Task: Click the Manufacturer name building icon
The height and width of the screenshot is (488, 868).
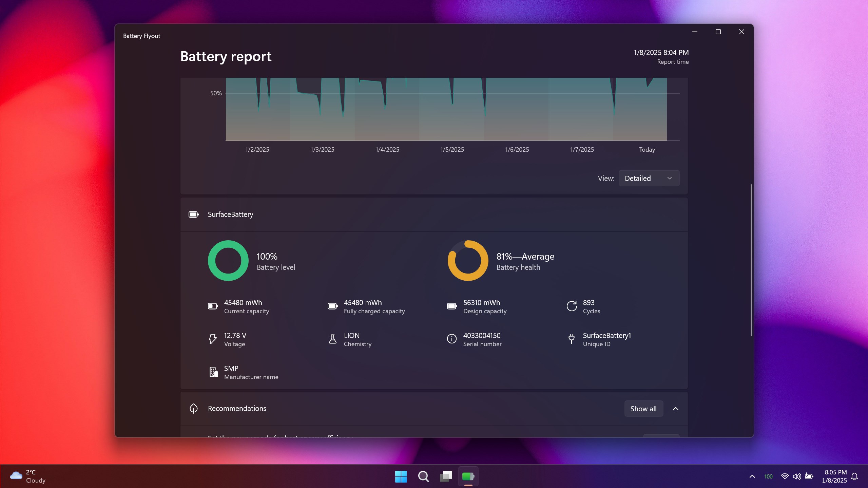Action: coord(213,372)
